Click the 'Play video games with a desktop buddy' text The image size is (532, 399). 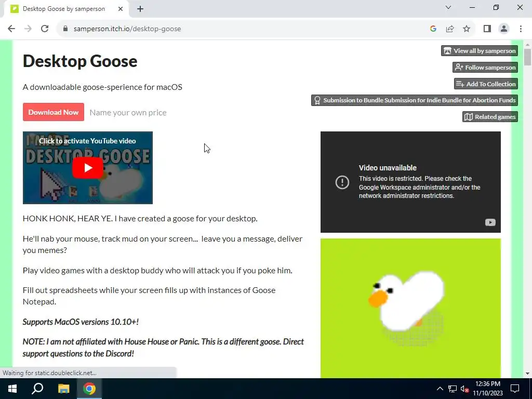(x=157, y=270)
